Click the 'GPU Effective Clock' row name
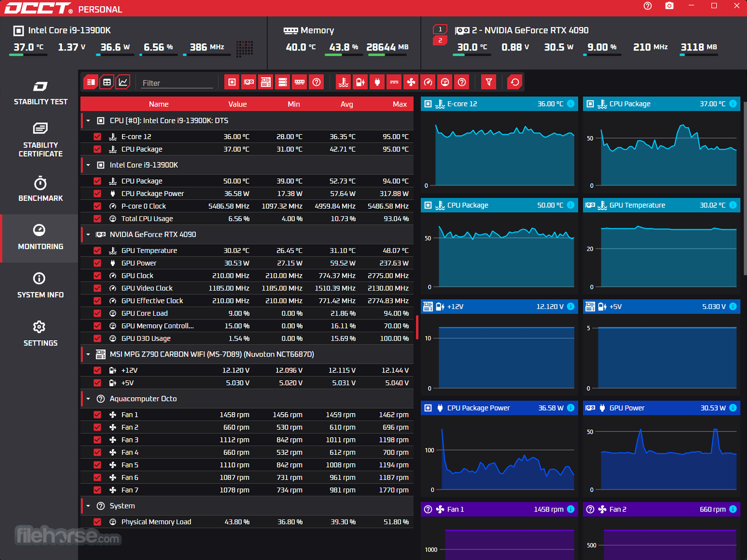747x560 pixels. click(x=152, y=301)
